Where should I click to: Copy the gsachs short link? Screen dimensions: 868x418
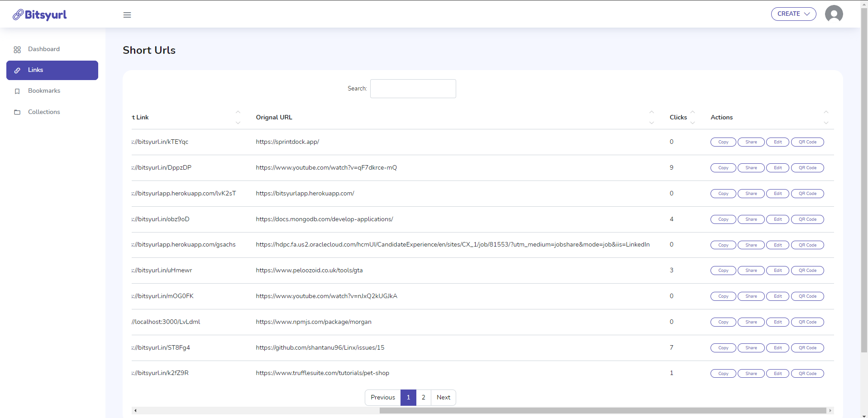pos(723,245)
